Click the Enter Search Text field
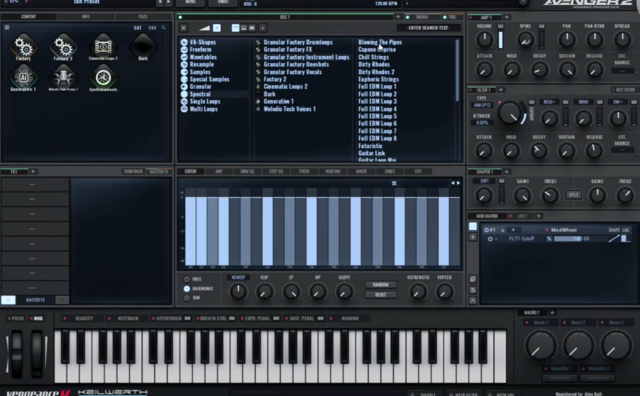640x396 pixels. pyautogui.click(x=429, y=28)
